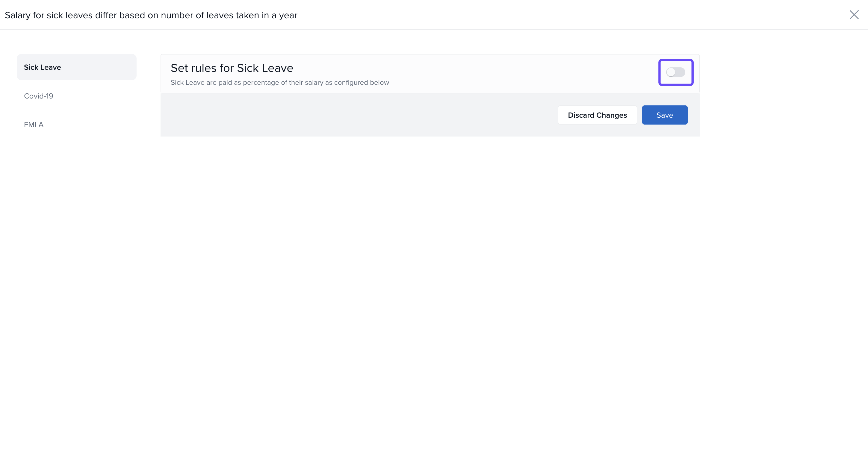Click the highlighted Sick Leave sidebar entry
The image size is (868, 468).
(76, 67)
